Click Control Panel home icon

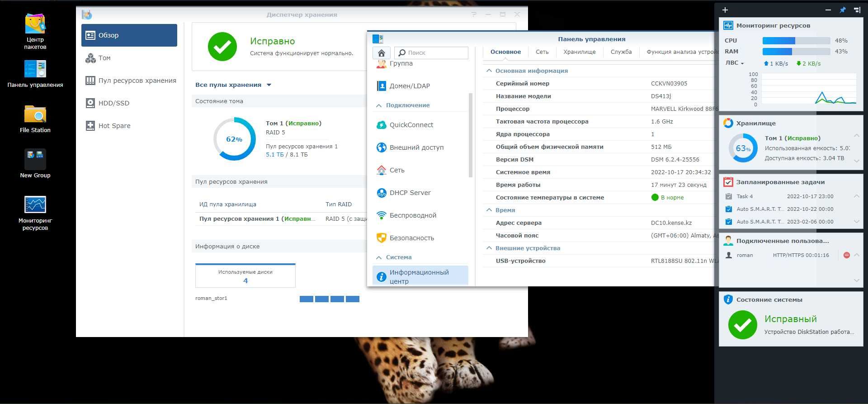pyautogui.click(x=382, y=53)
